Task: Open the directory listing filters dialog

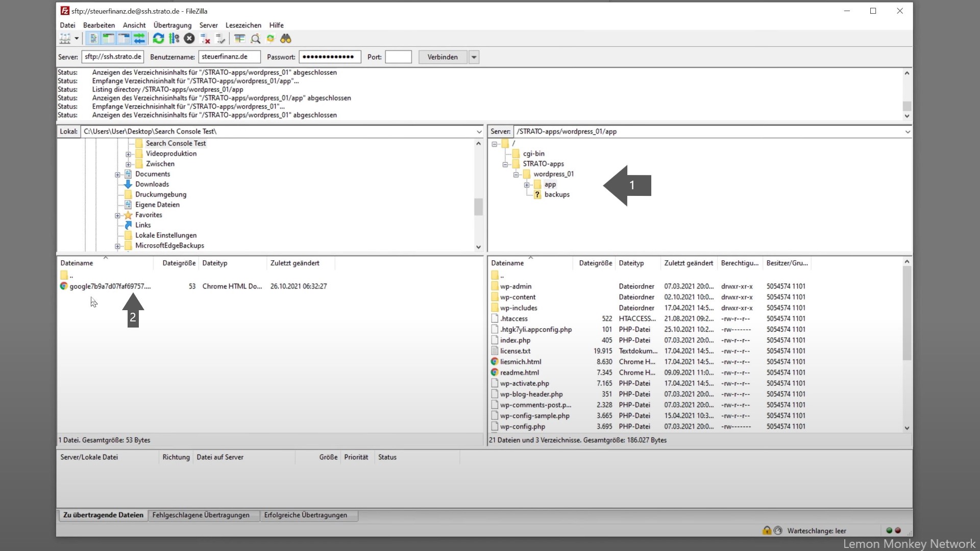Action: (x=239, y=38)
